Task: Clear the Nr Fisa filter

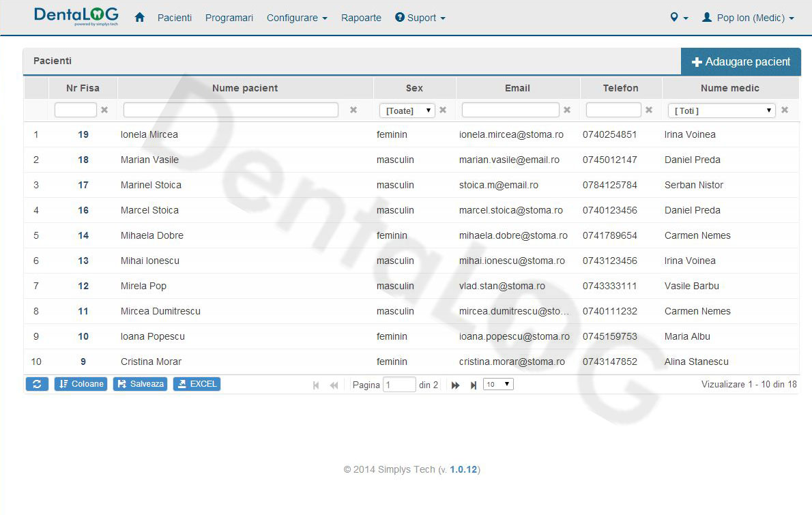Action: pos(104,111)
